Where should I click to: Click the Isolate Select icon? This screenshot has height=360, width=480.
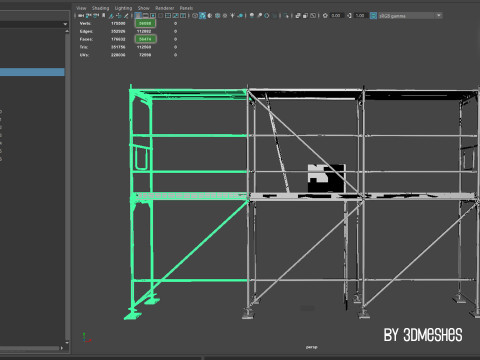tap(286, 16)
